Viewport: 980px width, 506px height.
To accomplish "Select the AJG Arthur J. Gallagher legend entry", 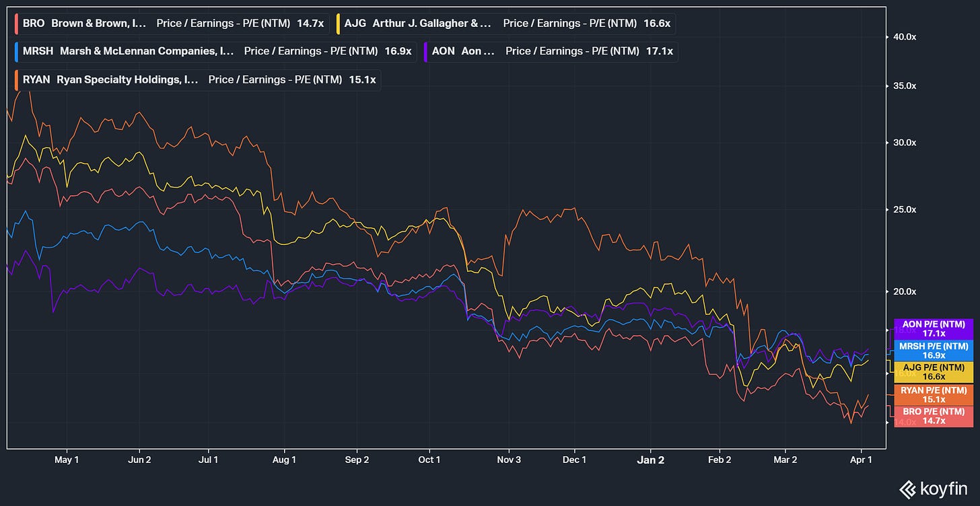I will (507, 23).
